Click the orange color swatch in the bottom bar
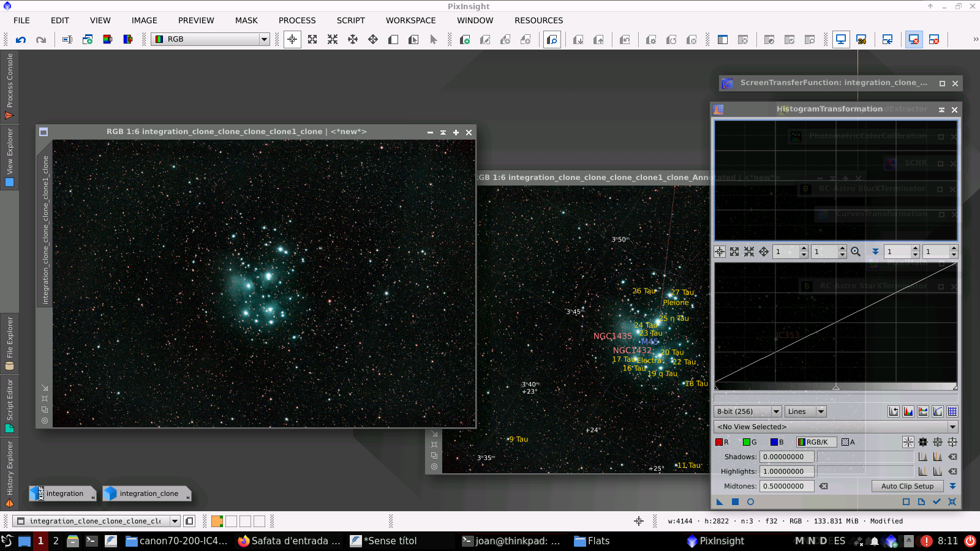This screenshot has height=551, width=980. pyautogui.click(x=216, y=520)
